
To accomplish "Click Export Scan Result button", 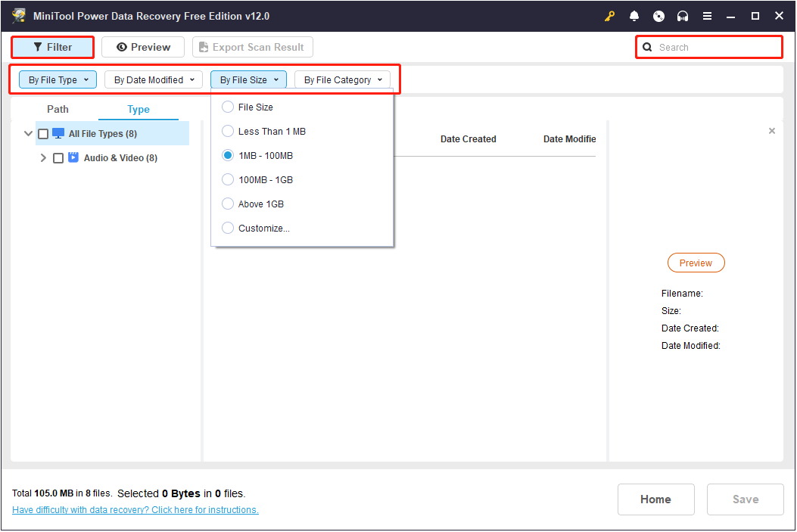I will point(253,47).
